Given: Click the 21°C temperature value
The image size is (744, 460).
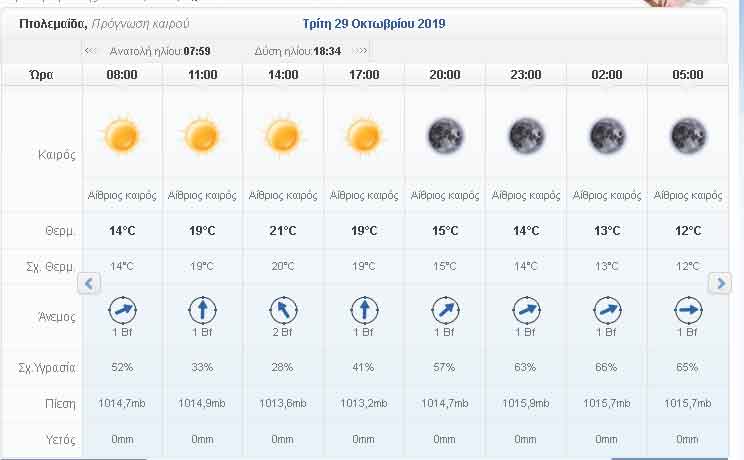Looking at the screenshot, I should pos(283,231).
